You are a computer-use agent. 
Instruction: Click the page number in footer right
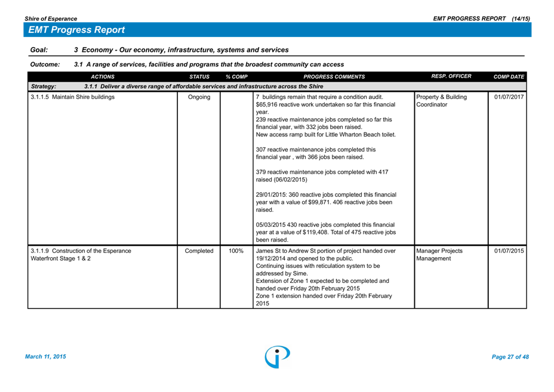(x=510, y=357)
